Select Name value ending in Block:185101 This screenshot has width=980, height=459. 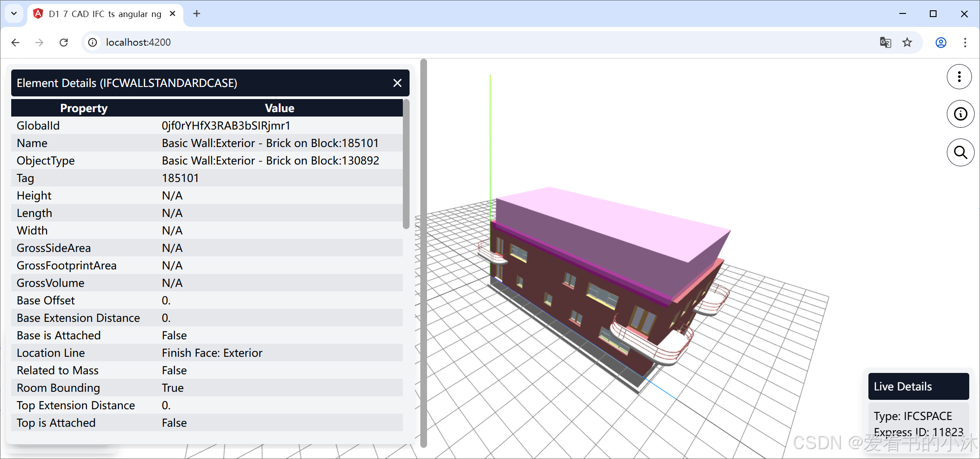pyautogui.click(x=270, y=143)
